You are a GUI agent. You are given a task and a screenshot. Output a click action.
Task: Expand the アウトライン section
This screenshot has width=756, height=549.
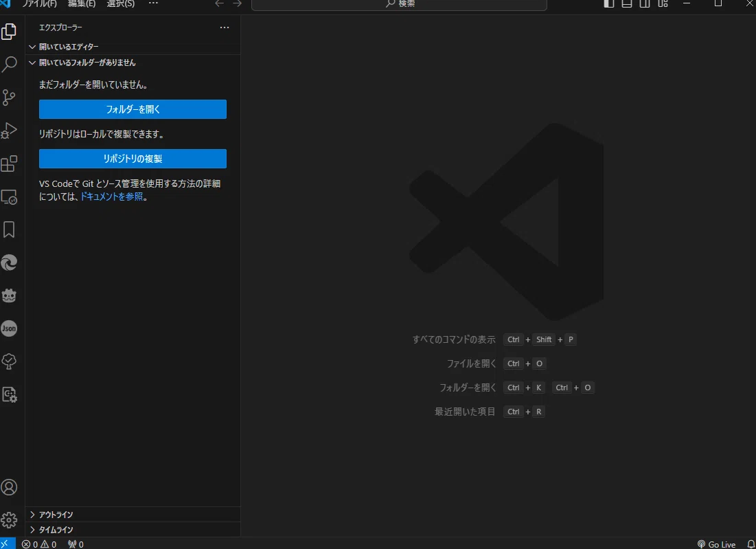tap(133, 515)
